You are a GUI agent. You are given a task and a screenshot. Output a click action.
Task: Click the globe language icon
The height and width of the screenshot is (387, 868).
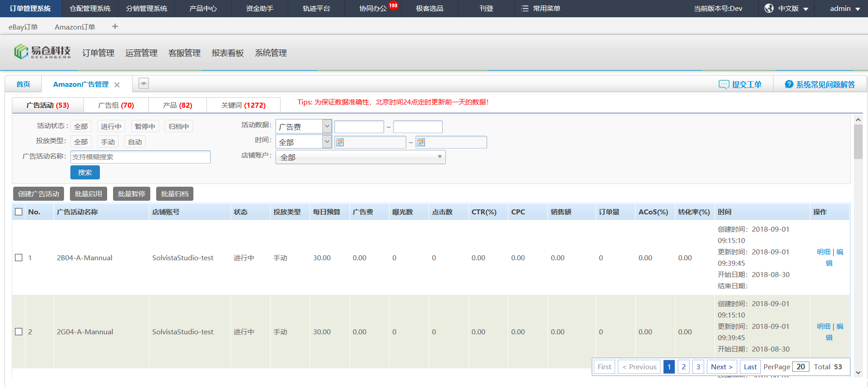(x=769, y=9)
